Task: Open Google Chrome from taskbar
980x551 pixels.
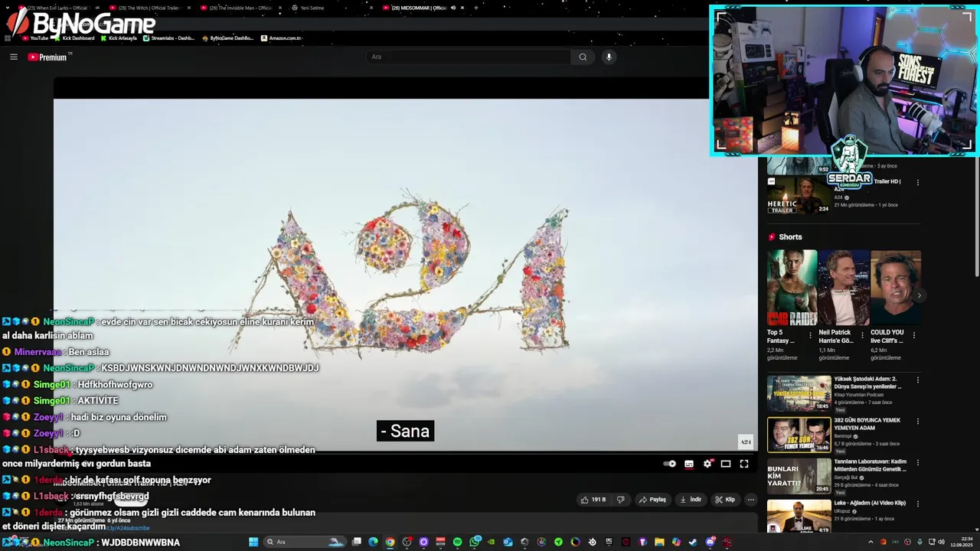Action: click(390, 542)
